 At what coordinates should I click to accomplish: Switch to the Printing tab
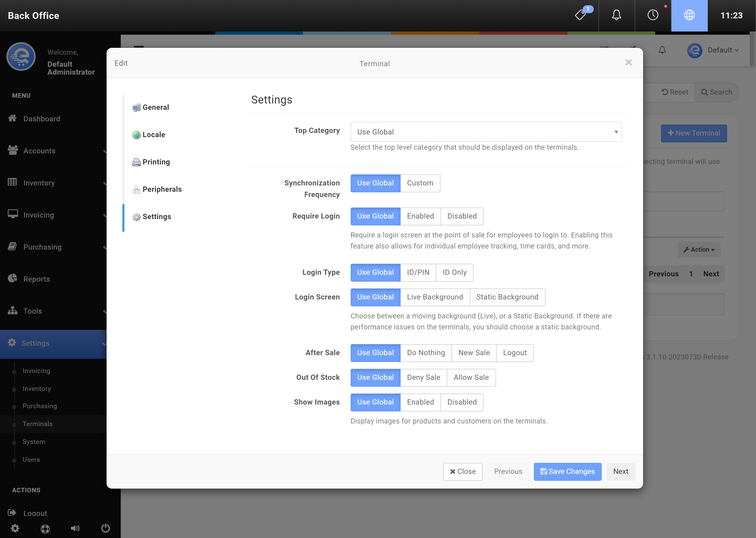(x=156, y=162)
